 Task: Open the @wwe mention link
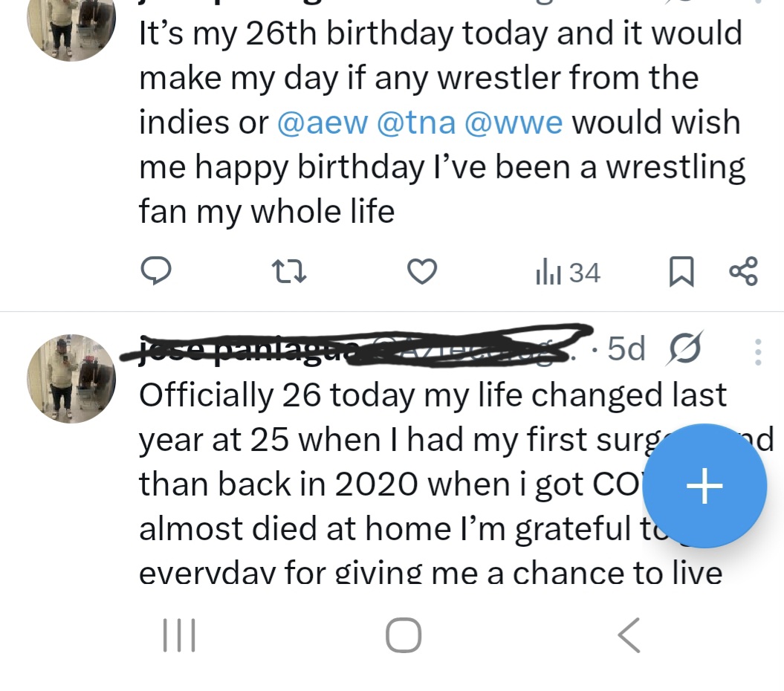pyautogui.click(x=513, y=123)
